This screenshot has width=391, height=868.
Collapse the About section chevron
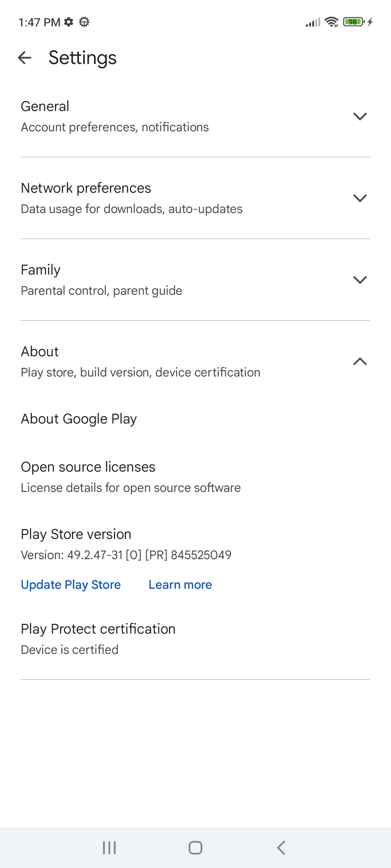tap(360, 362)
